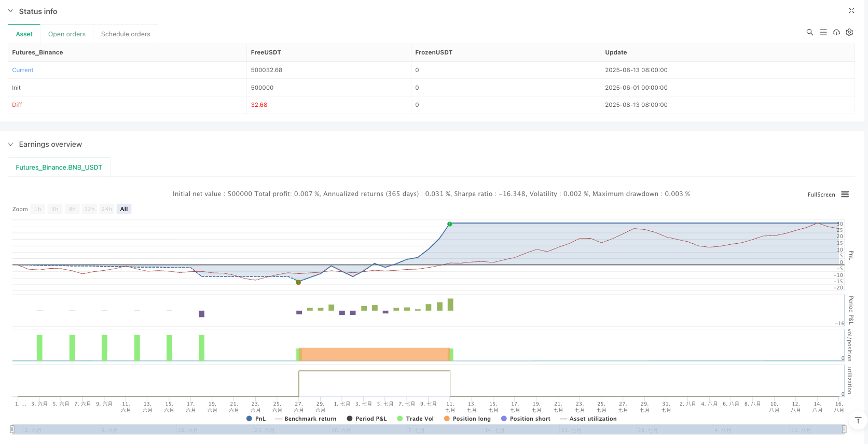This screenshot has height=444, width=868.
Task: Collapse the Earnings overview section
Action: (10, 144)
